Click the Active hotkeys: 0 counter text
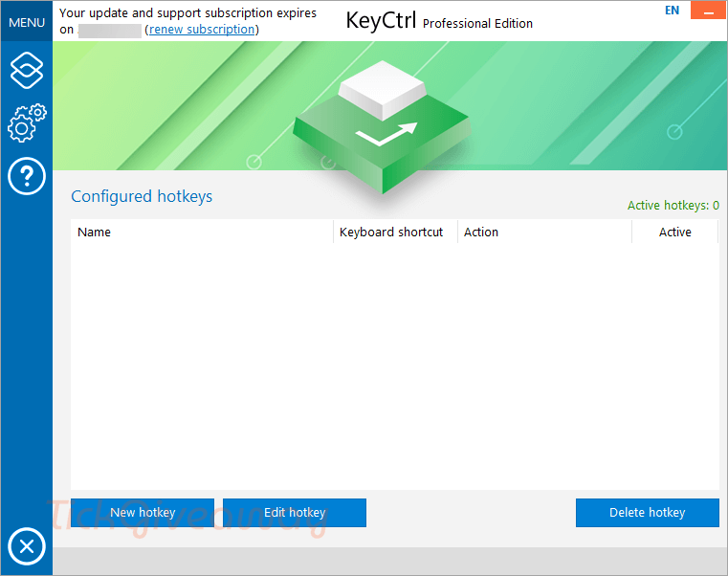The image size is (728, 576). tap(673, 206)
